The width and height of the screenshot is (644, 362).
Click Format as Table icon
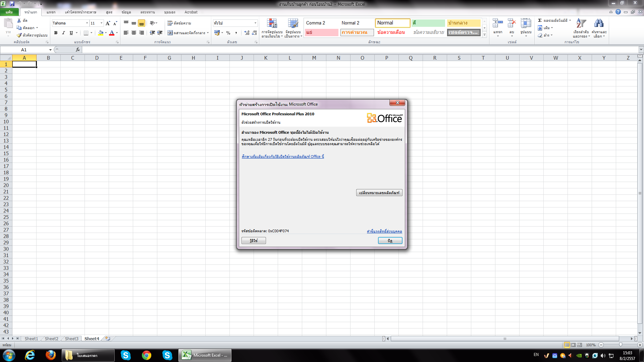click(x=293, y=24)
